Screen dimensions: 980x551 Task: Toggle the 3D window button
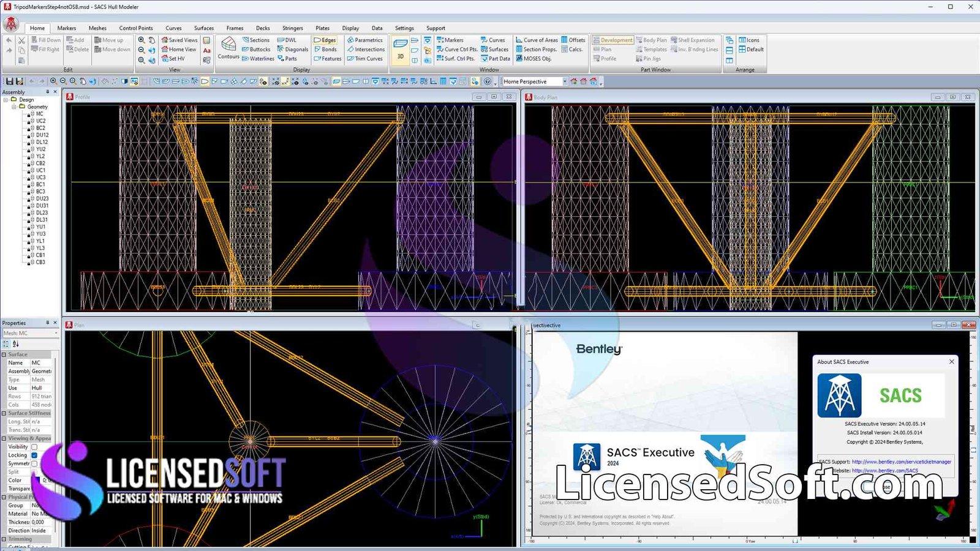[401, 50]
